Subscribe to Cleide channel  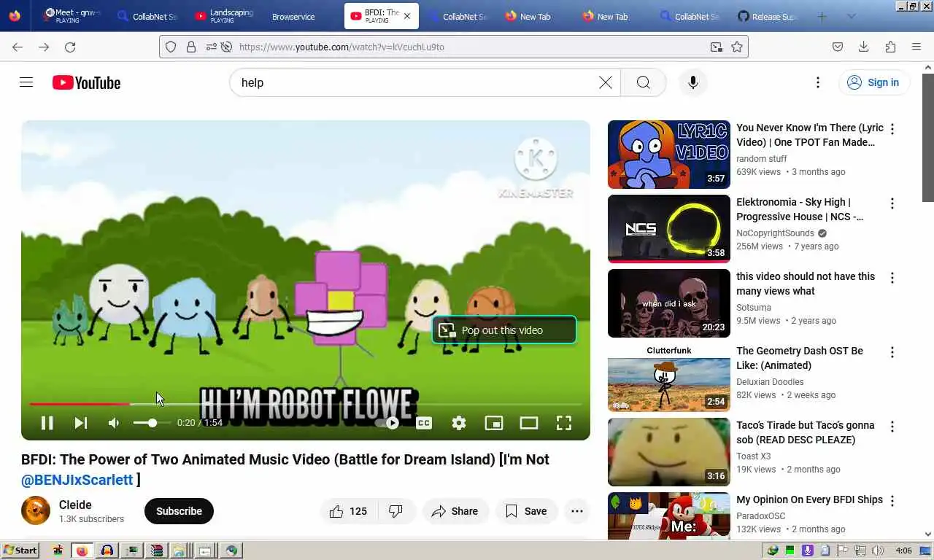pyautogui.click(x=179, y=511)
